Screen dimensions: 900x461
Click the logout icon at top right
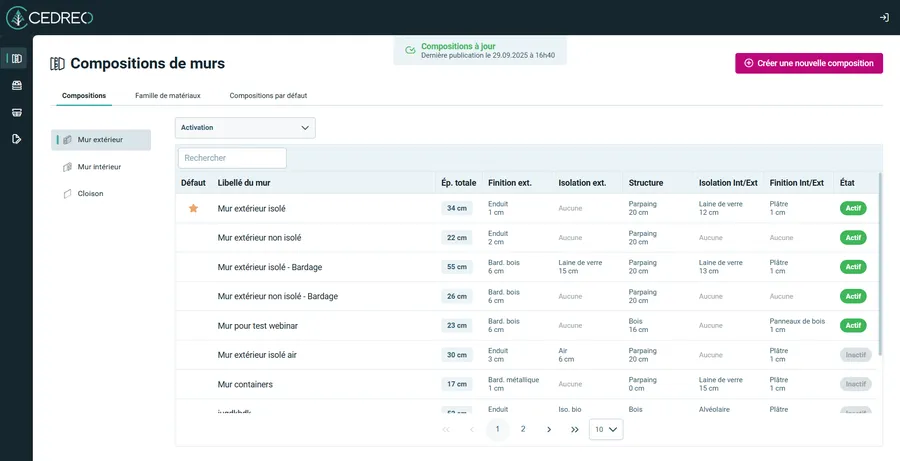point(883,17)
